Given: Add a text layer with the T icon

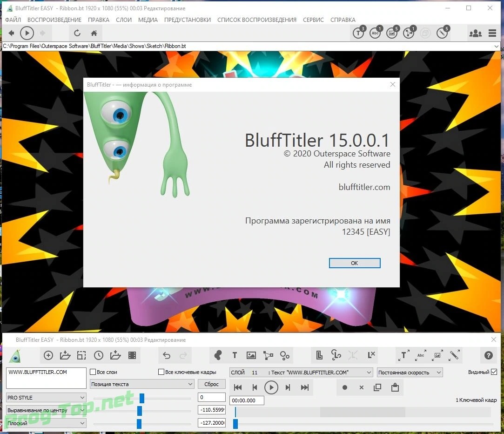Looking at the screenshot, I should coord(235,355).
